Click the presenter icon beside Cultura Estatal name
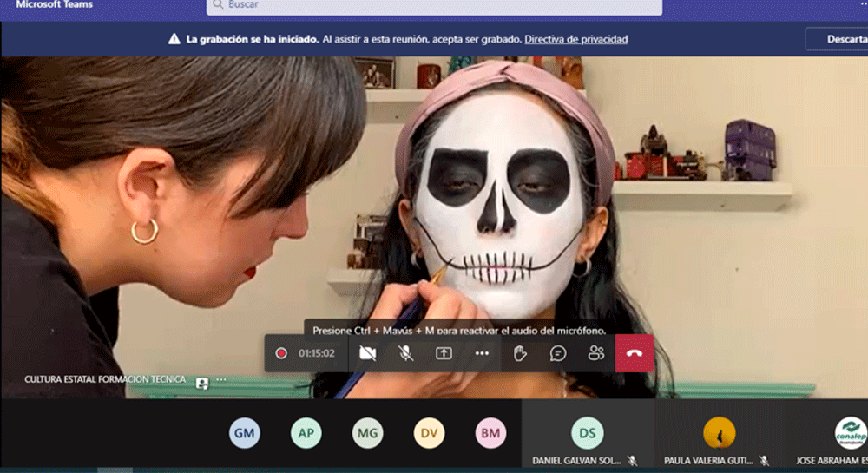 click(202, 381)
